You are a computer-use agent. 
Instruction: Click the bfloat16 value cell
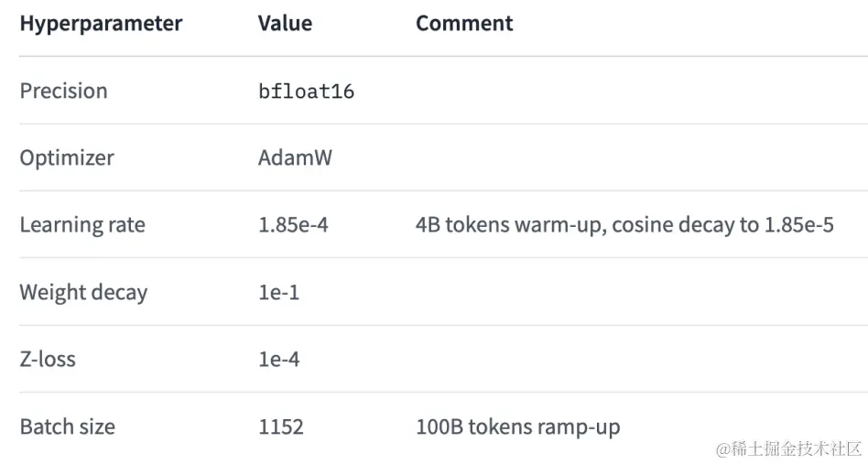[x=306, y=91]
